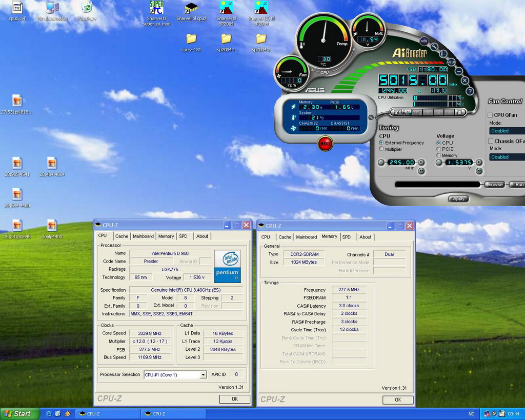The width and height of the screenshot is (525, 420).
Task: Select the '29,594 4400' image file icon
Action: click(x=17, y=198)
